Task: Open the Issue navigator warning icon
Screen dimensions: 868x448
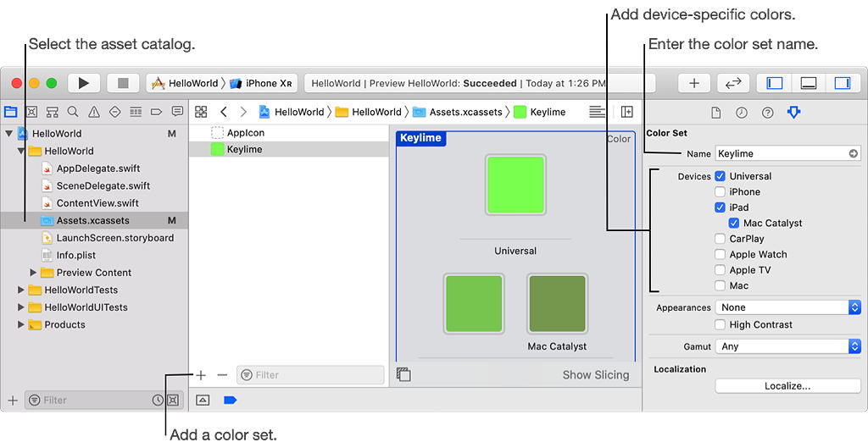Action: point(94,112)
